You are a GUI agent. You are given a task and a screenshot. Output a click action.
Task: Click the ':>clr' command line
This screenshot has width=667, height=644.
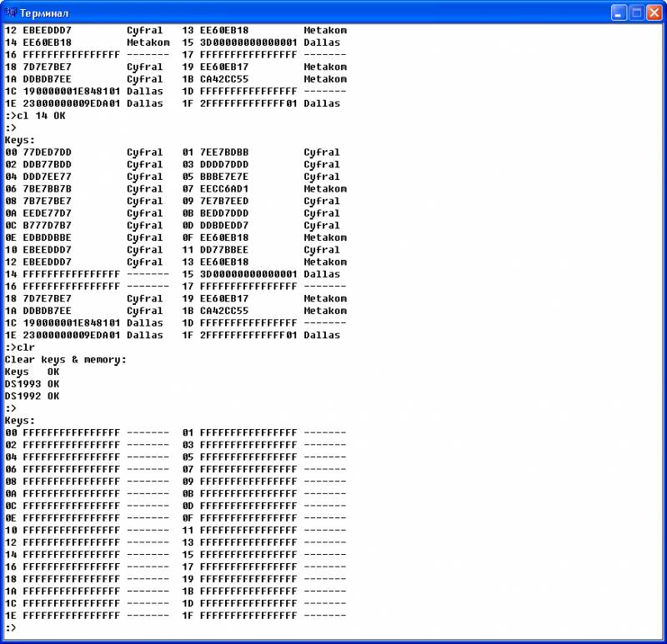20,347
